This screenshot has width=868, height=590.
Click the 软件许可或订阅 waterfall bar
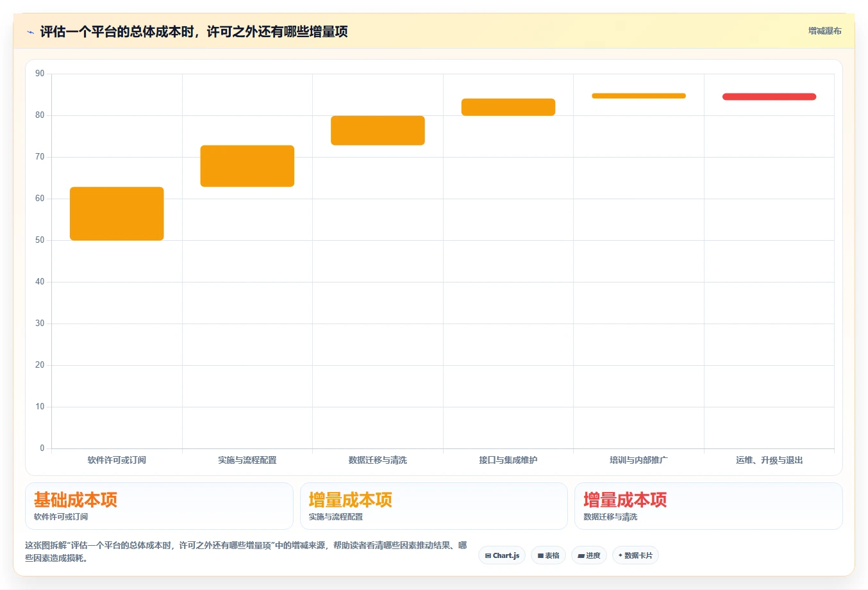[x=117, y=214]
